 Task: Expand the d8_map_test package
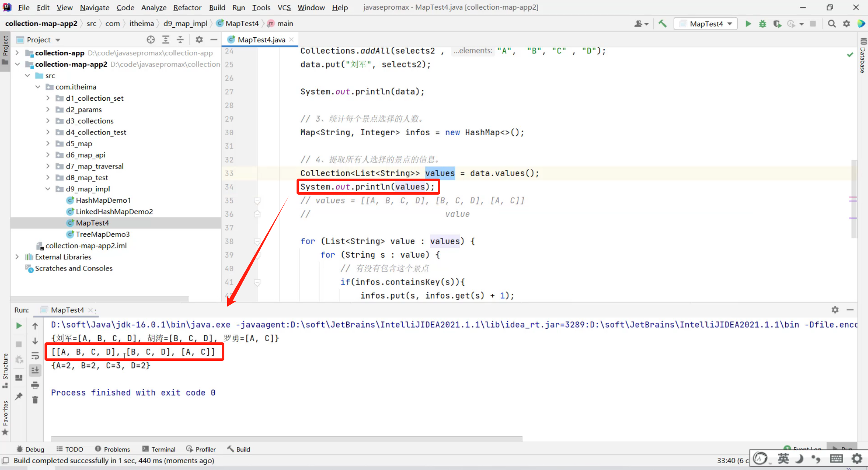(x=48, y=177)
